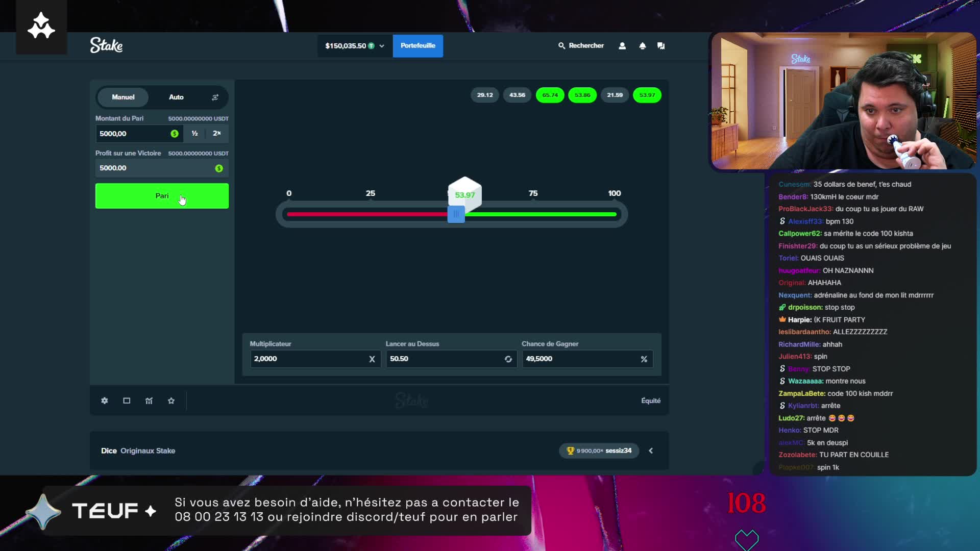Click the heart icon below 108
Screen dimensions: 980x551
[747, 540]
